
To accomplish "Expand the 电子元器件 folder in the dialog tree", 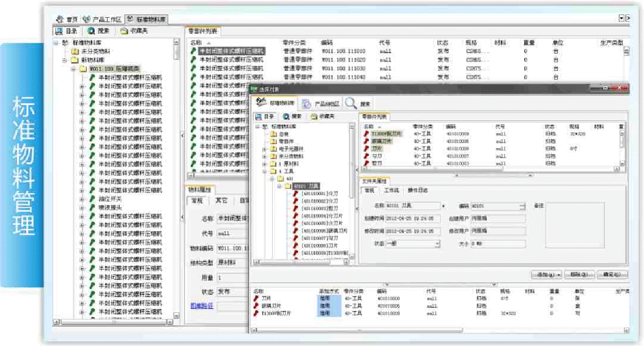I will 265,149.
